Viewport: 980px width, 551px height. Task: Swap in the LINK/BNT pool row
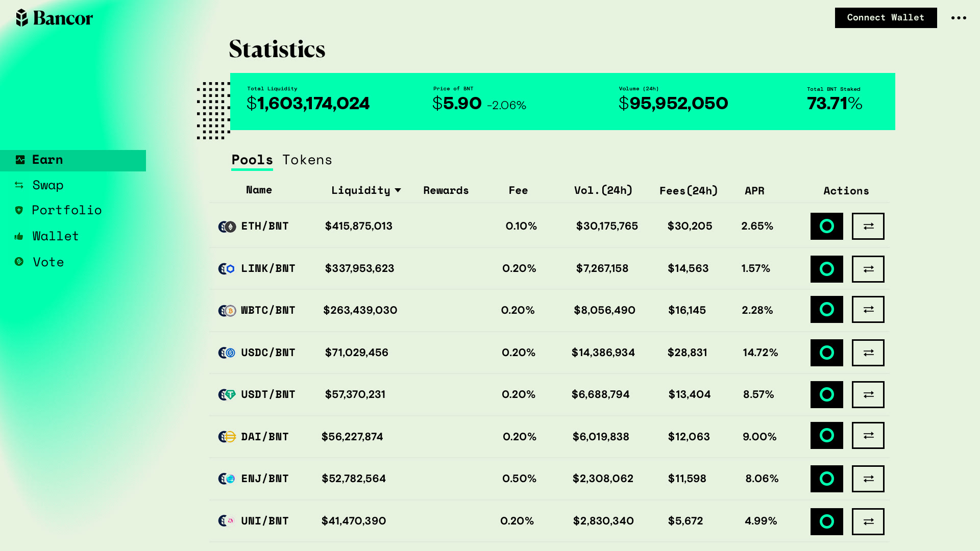coord(868,269)
